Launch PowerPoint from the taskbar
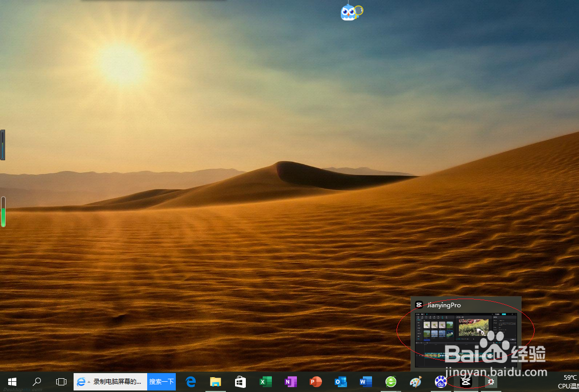The width and height of the screenshot is (579, 392). pos(316,382)
